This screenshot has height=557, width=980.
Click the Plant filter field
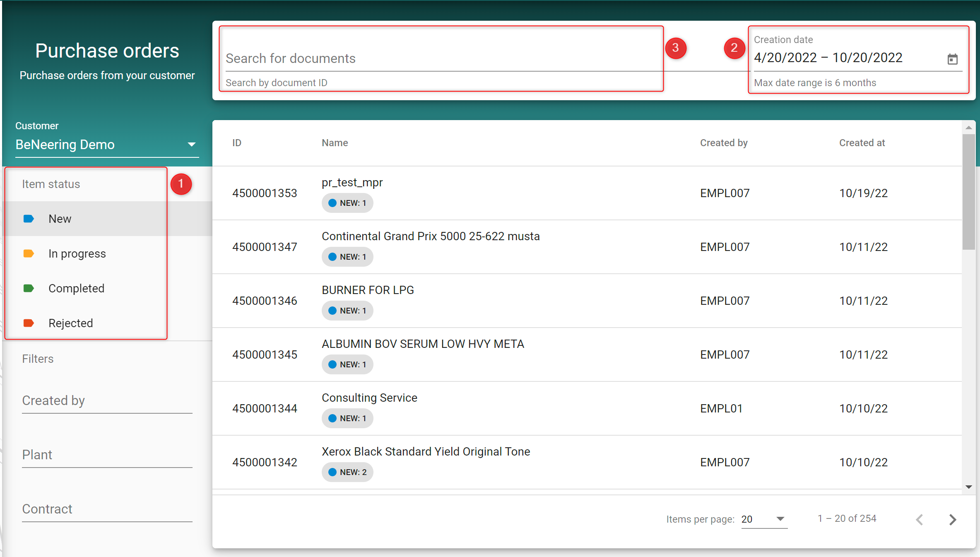[107, 455]
